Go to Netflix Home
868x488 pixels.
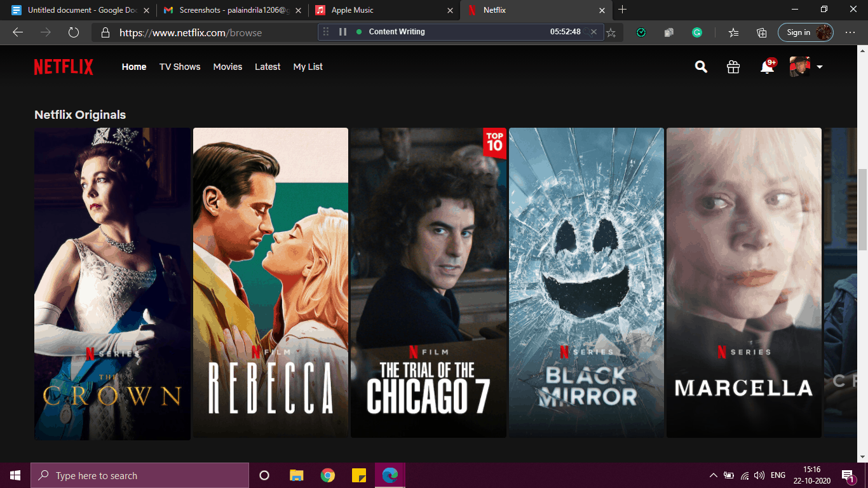click(x=134, y=67)
